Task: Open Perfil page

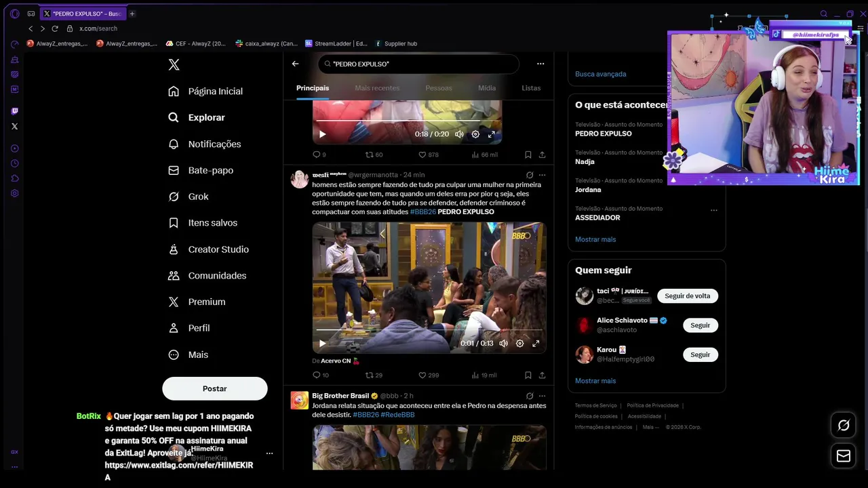Action: point(189,328)
